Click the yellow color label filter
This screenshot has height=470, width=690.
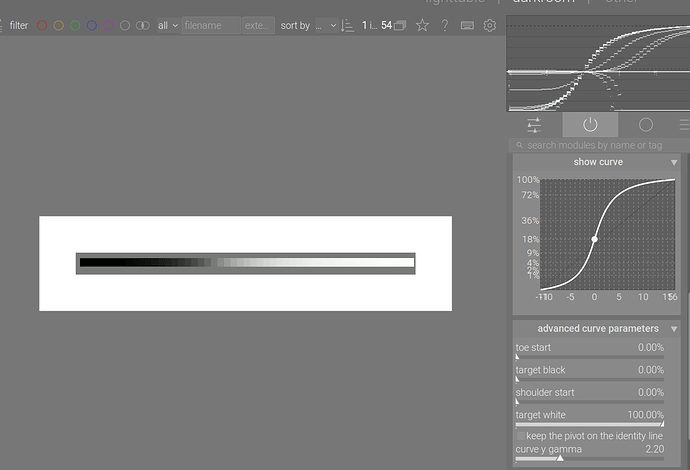[59, 25]
